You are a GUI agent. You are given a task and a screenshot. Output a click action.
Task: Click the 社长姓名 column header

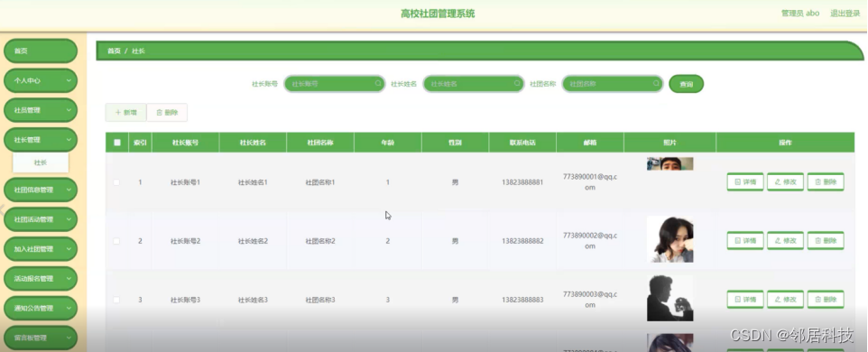(253, 143)
